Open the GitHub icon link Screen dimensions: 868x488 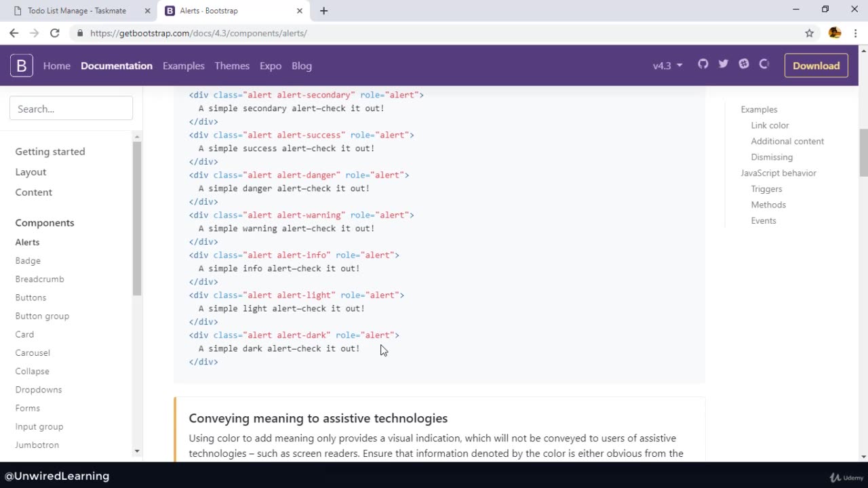click(x=703, y=64)
